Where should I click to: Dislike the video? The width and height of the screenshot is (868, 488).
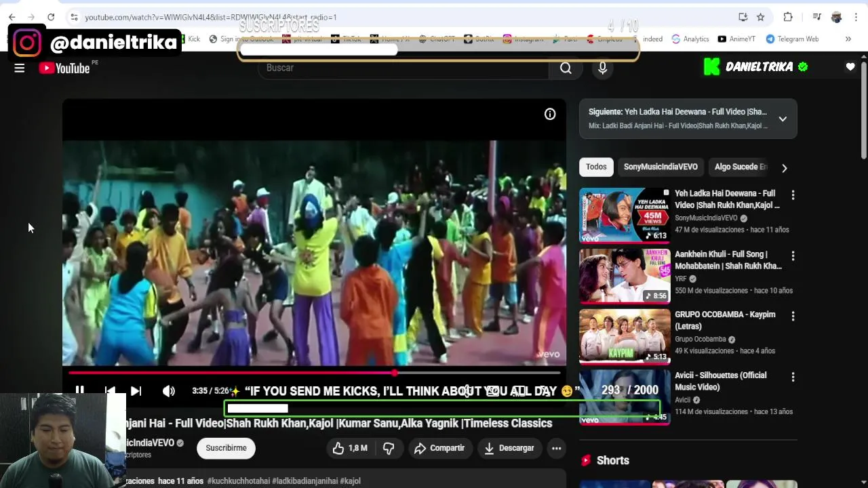pos(389,448)
